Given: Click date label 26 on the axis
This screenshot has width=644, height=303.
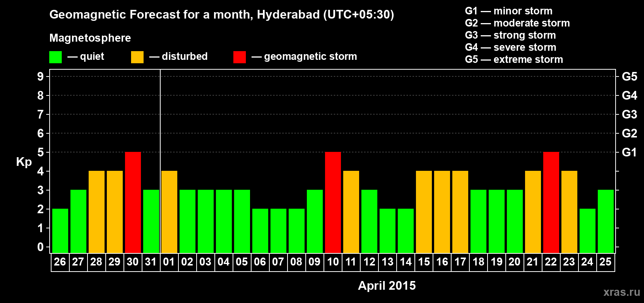Looking at the screenshot, I should pos(60,262).
